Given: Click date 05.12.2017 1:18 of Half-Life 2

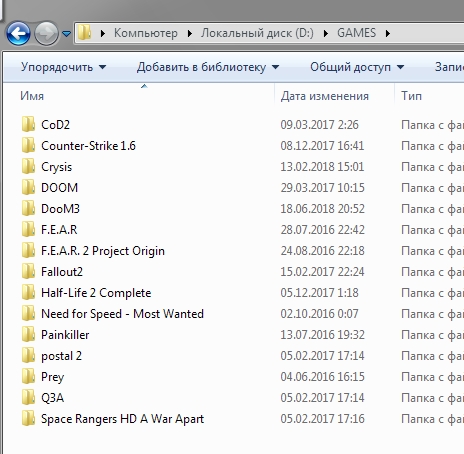Looking at the screenshot, I should tap(319, 293).
